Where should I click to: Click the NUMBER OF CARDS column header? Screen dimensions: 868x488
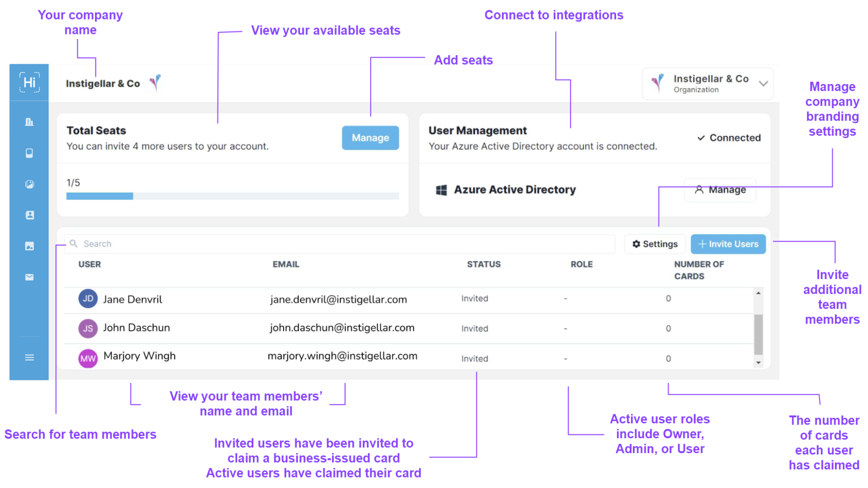point(699,270)
